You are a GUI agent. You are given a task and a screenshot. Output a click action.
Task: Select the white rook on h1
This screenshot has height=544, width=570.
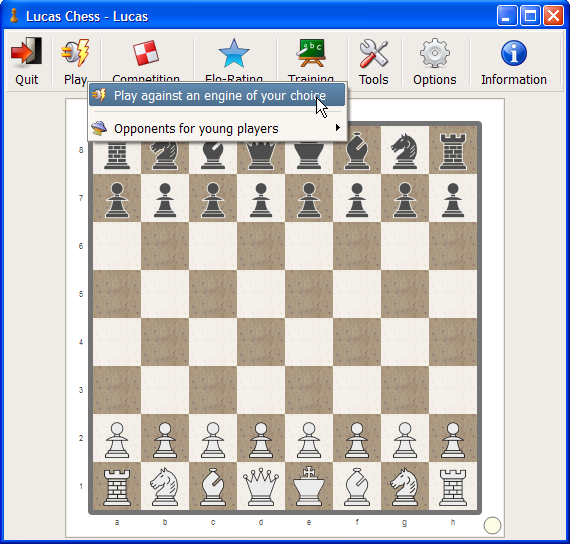453,488
